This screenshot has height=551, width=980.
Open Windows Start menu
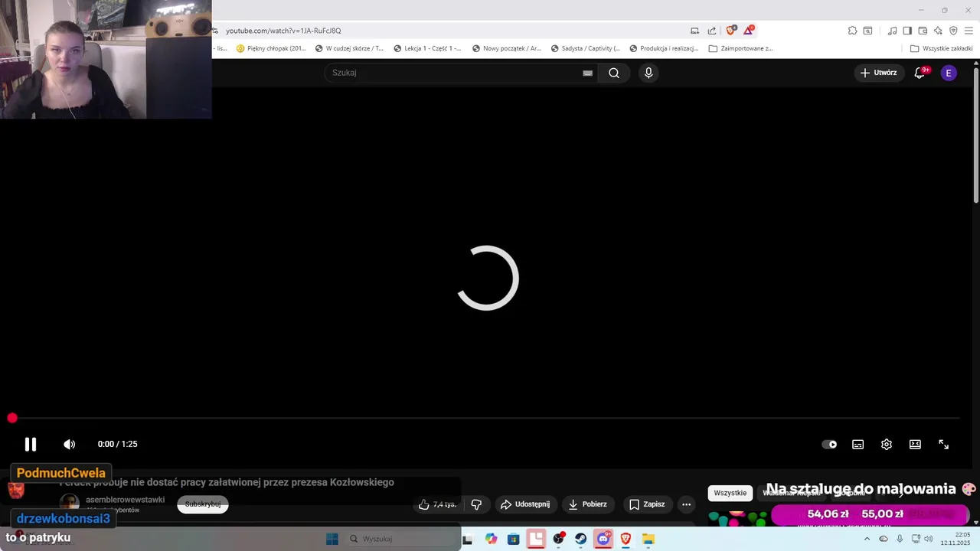tap(332, 539)
